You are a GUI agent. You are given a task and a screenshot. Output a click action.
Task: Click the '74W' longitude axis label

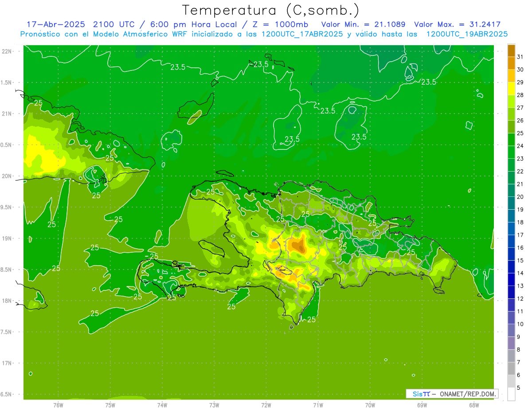162,405
